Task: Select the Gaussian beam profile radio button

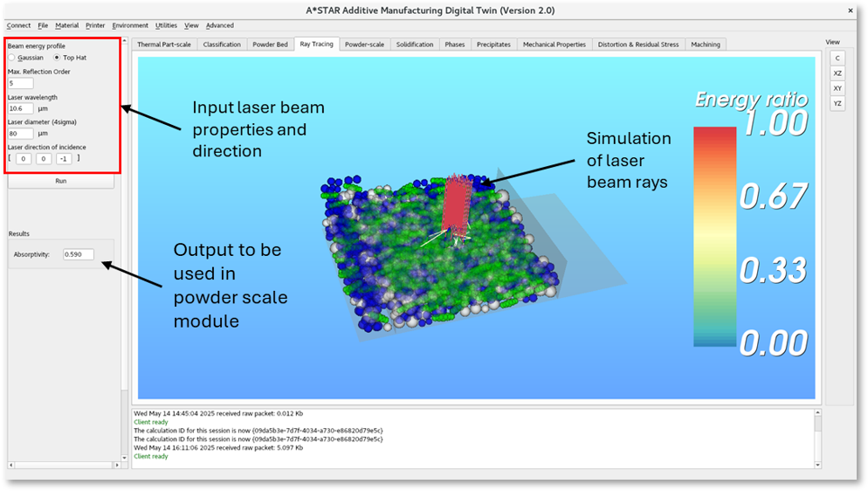Action: 11,58
